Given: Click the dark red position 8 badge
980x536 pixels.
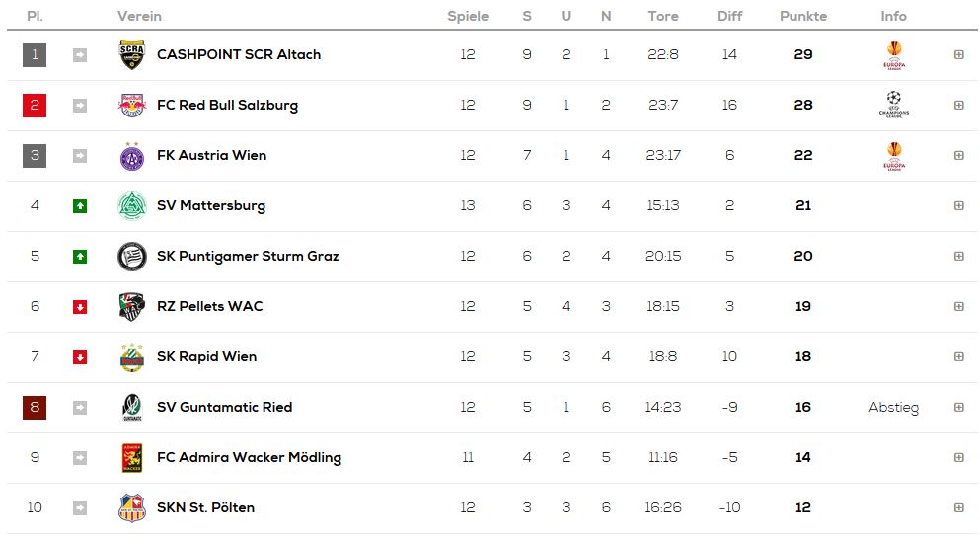Looking at the screenshot, I should coord(35,407).
